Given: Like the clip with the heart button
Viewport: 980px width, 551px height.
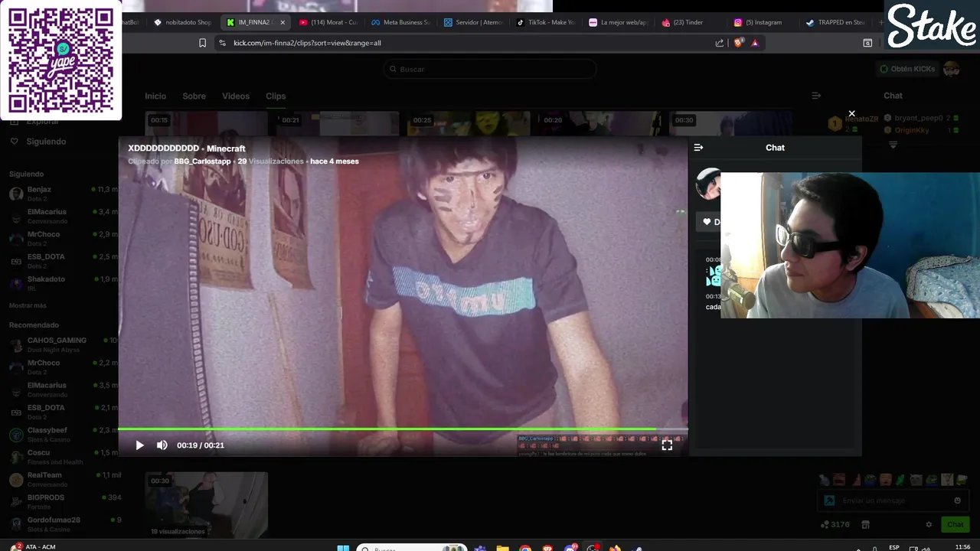Looking at the screenshot, I should (708, 222).
